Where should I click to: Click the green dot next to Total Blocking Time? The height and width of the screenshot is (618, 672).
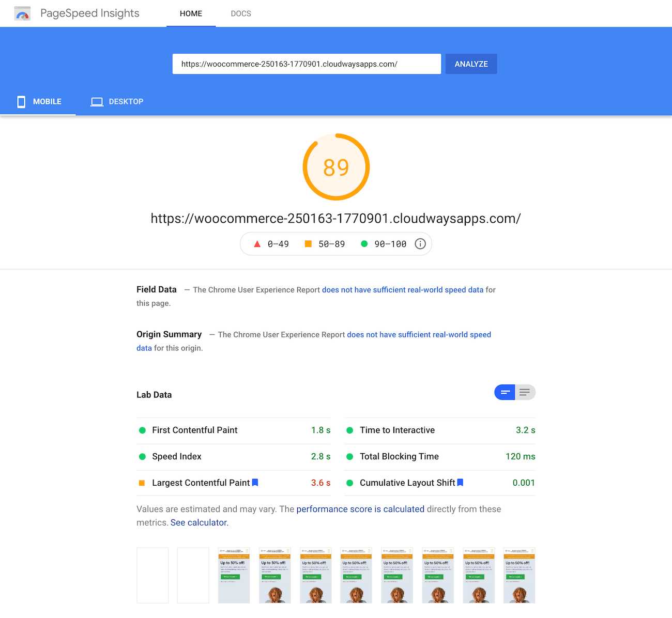coord(349,456)
